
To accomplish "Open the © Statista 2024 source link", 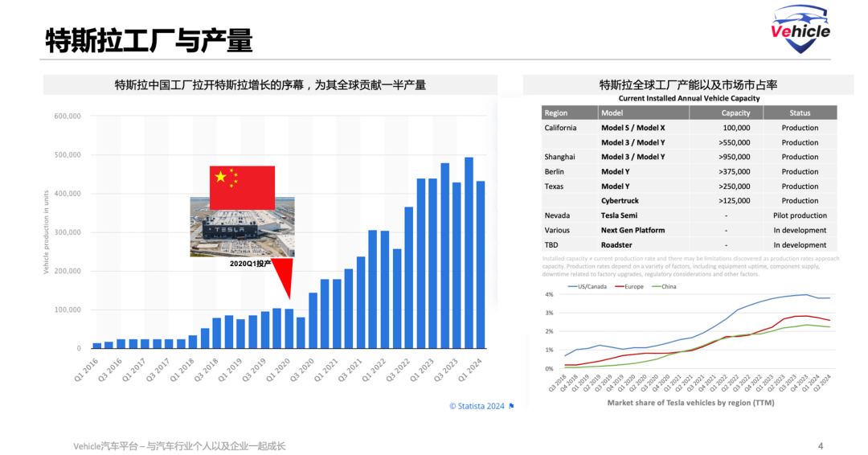I will [x=477, y=406].
